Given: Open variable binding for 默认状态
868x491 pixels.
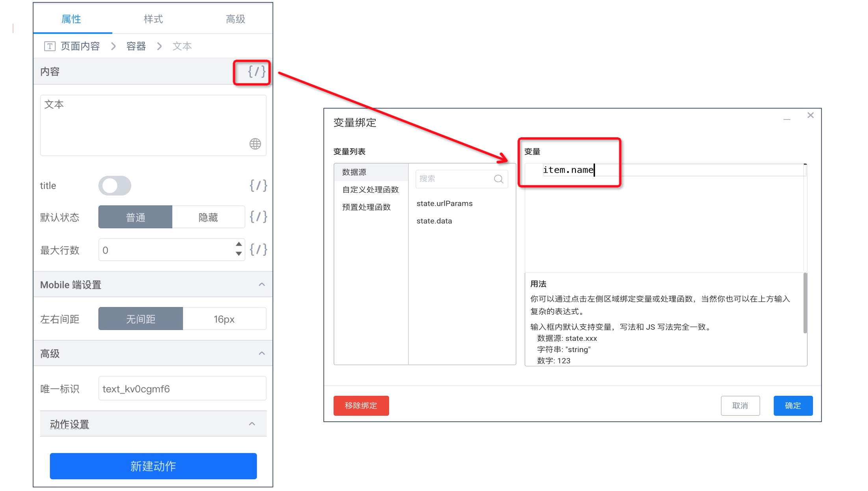Looking at the screenshot, I should (x=258, y=217).
